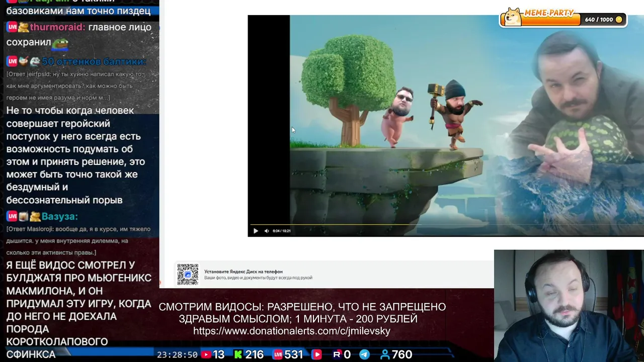
Task: Click the LIVE viewers number 531
Action: [293, 354]
